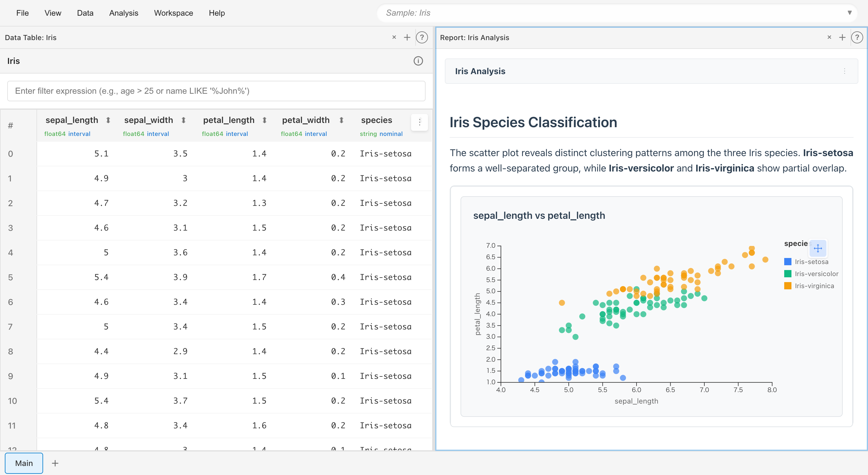This screenshot has width=868, height=475.
Task: Select the Iris-versicolor green legend swatch
Action: [x=788, y=274]
